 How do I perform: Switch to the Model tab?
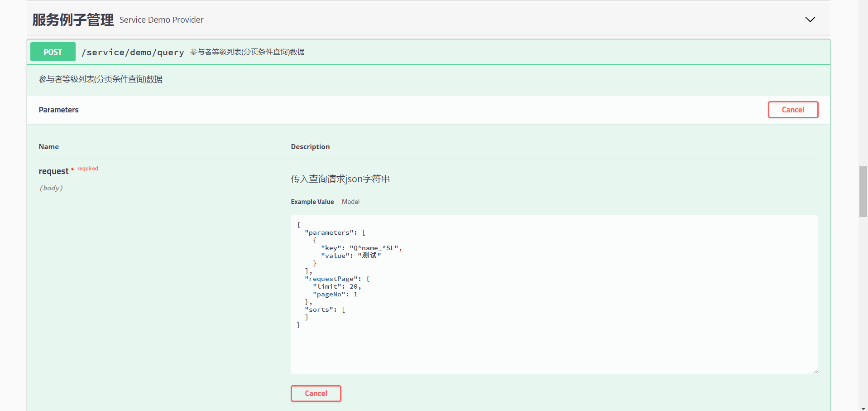click(350, 202)
